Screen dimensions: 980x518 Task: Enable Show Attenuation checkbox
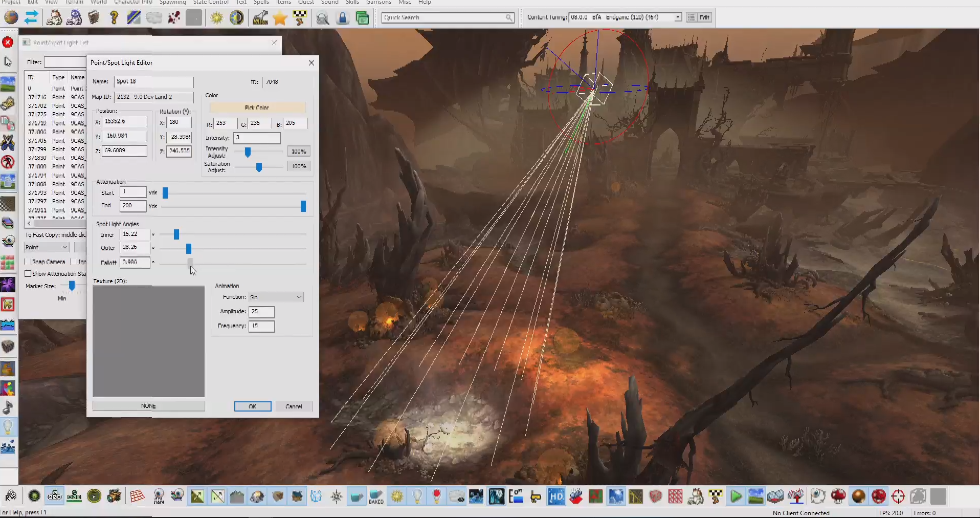[28, 273]
